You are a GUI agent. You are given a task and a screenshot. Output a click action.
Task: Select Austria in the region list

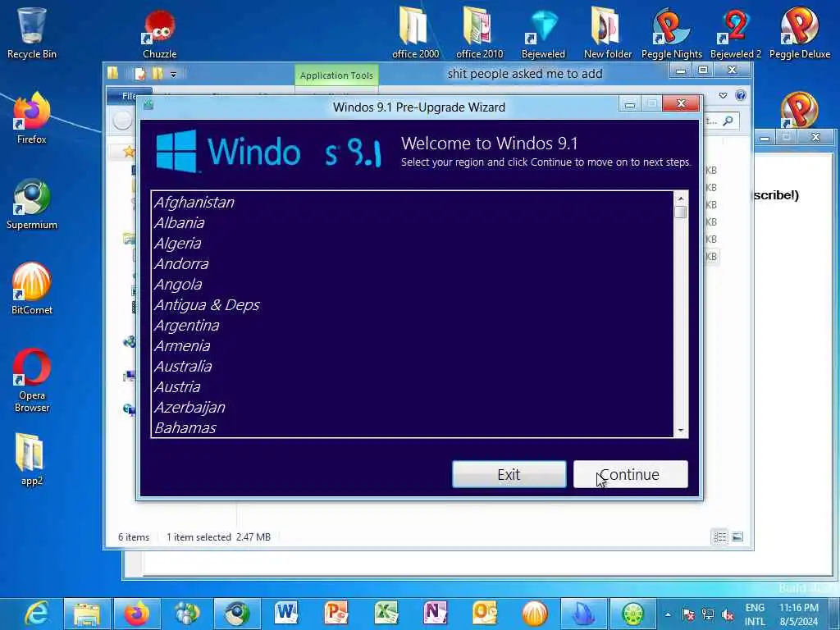(x=412, y=387)
